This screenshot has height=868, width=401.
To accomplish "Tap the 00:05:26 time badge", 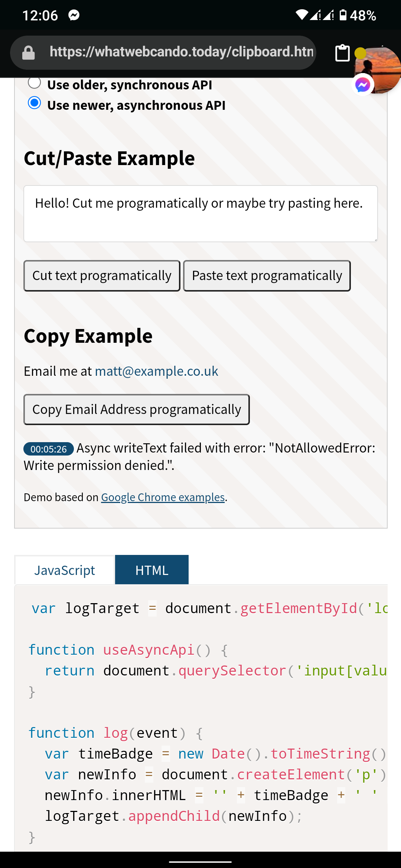I will point(49,449).
